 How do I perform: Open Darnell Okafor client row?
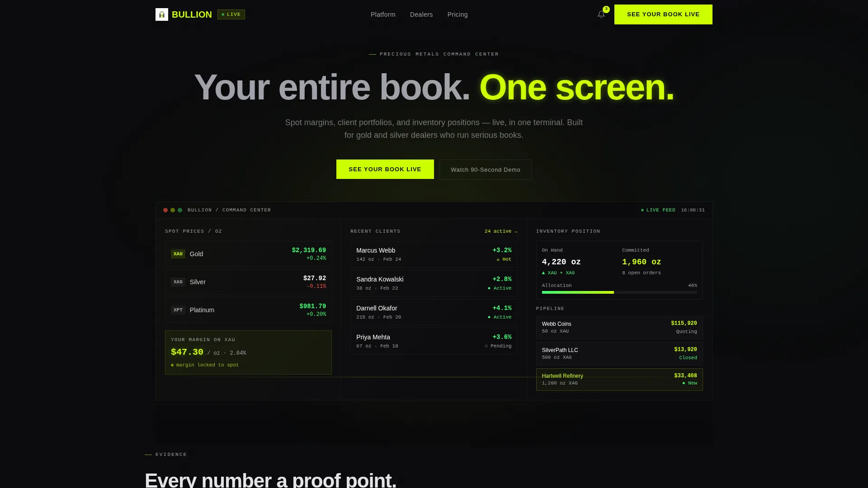[x=434, y=312]
